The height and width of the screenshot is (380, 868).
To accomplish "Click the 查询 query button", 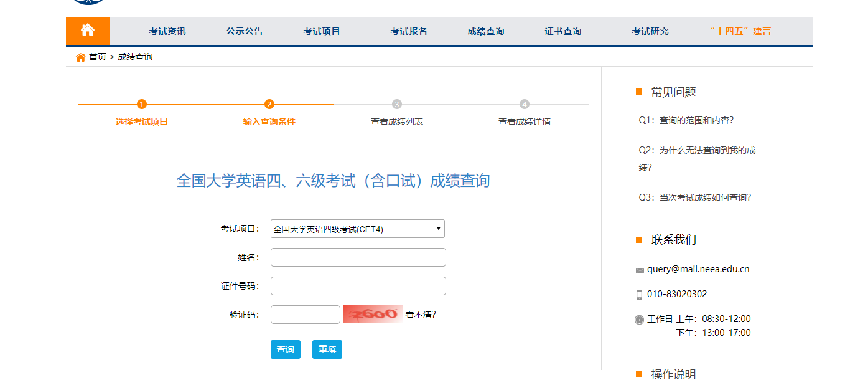I will 285,349.
